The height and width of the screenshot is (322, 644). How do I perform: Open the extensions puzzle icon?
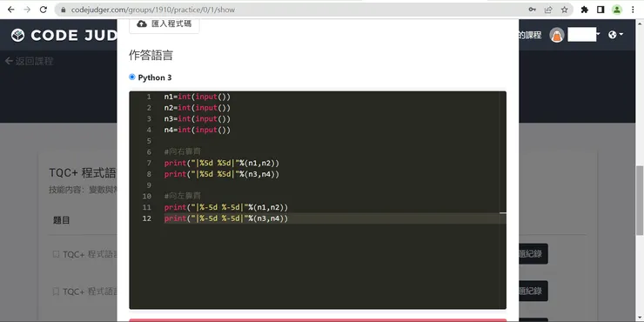pos(585,10)
